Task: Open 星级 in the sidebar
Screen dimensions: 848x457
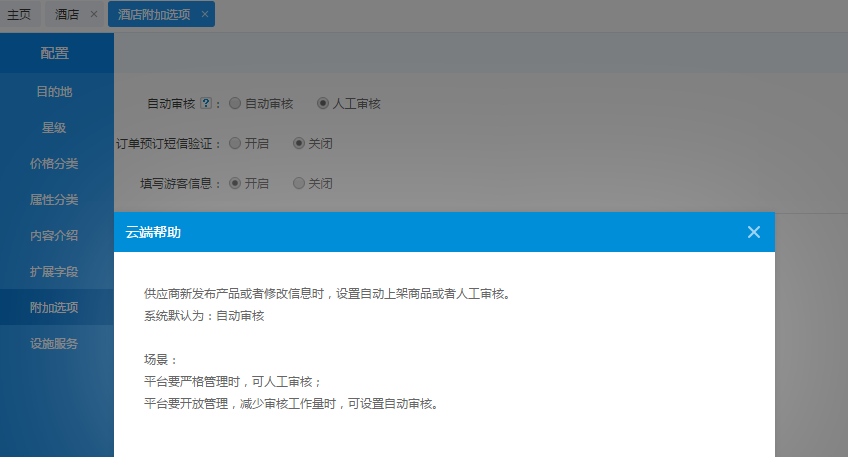Action: click(54, 128)
